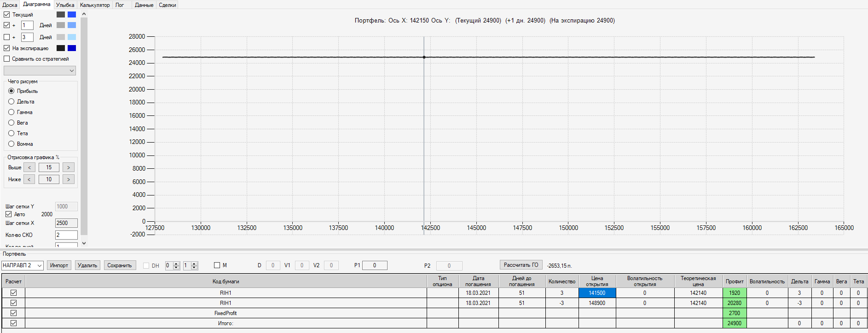Viewport: 868px width, 333px height.
Task: Click the profit cell 20280
Action: point(735,303)
